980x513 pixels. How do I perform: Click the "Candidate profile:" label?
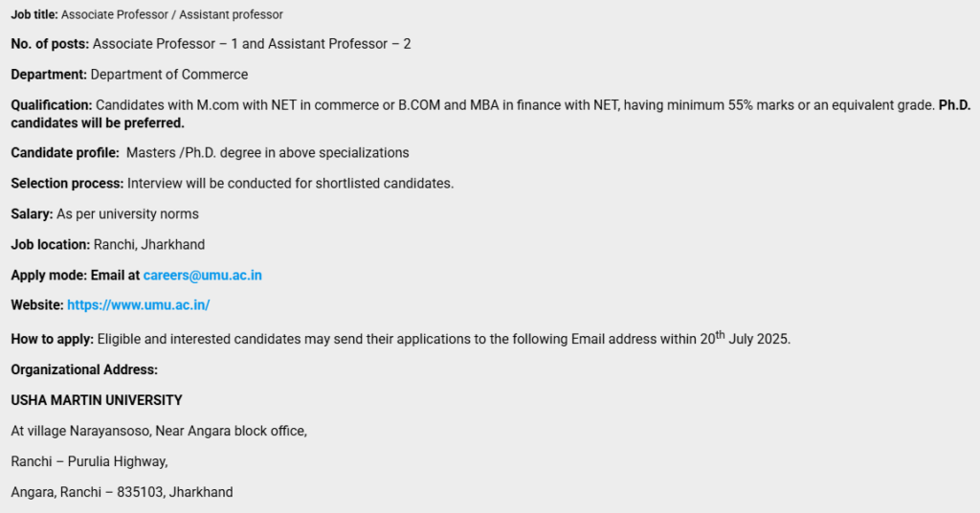65,153
